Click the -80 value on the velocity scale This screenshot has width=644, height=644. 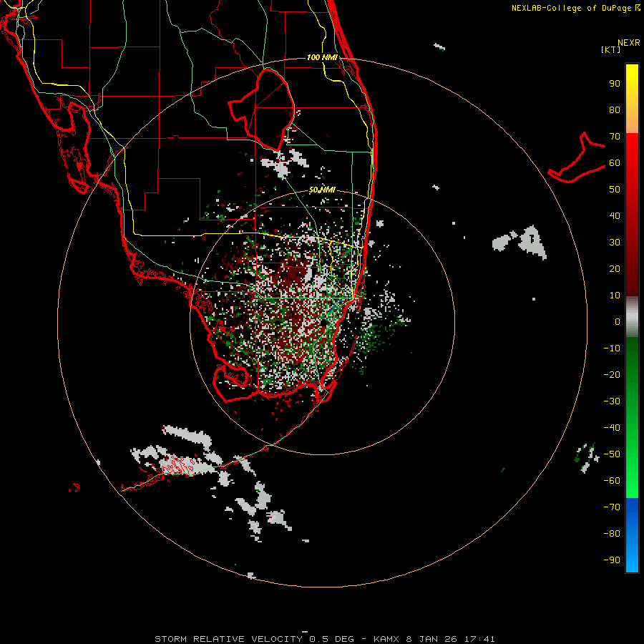[x=612, y=534]
